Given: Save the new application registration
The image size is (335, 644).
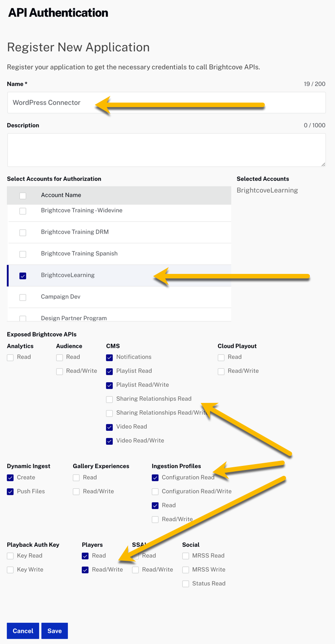Looking at the screenshot, I should [54, 631].
